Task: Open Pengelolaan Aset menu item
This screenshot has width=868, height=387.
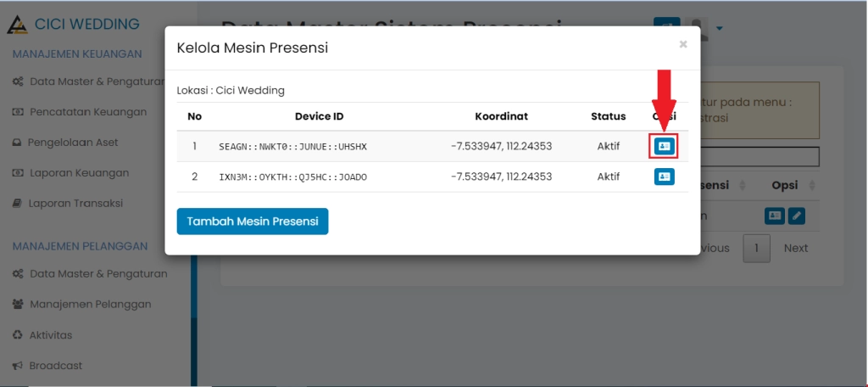Action: [72, 143]
